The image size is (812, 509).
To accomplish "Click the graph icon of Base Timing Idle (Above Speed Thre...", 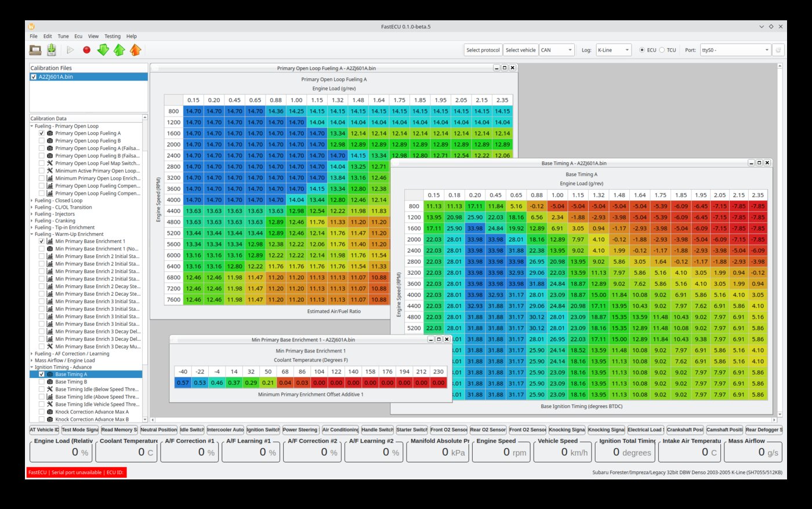I will pyautogui.click(x=50, y=397).
